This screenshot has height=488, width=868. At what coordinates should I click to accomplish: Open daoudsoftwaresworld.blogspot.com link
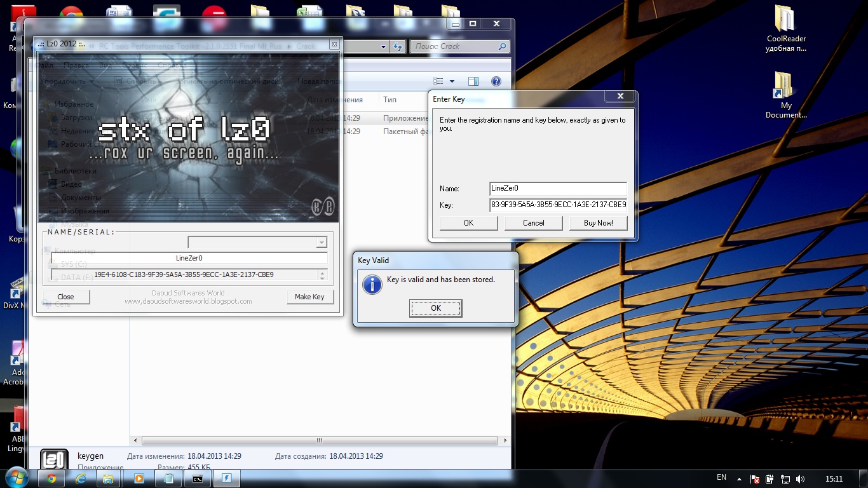point(188,301)
